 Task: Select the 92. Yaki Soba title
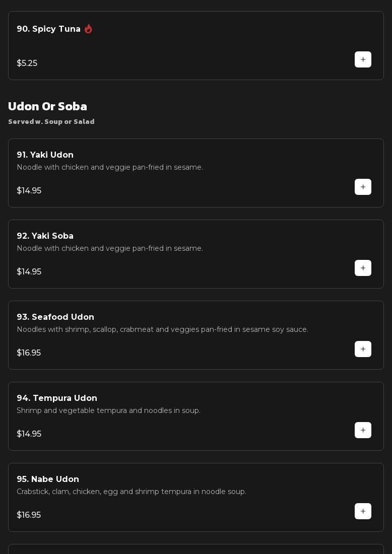click(x=45, y=236)
